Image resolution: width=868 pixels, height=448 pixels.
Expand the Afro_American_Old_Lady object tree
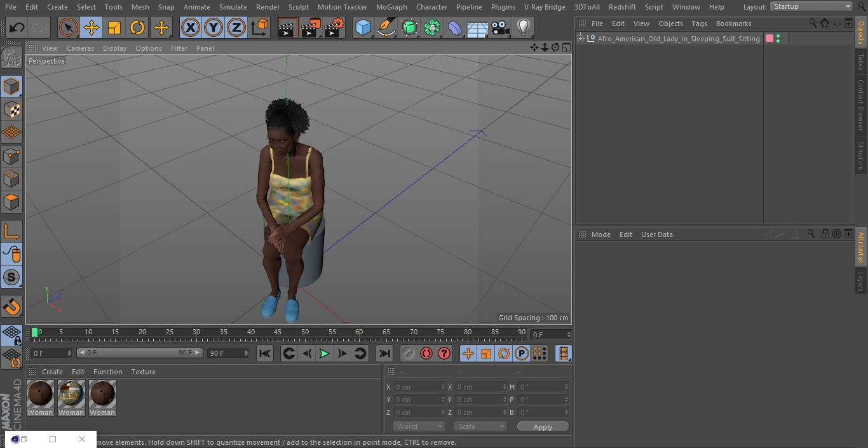coord(581,39)
